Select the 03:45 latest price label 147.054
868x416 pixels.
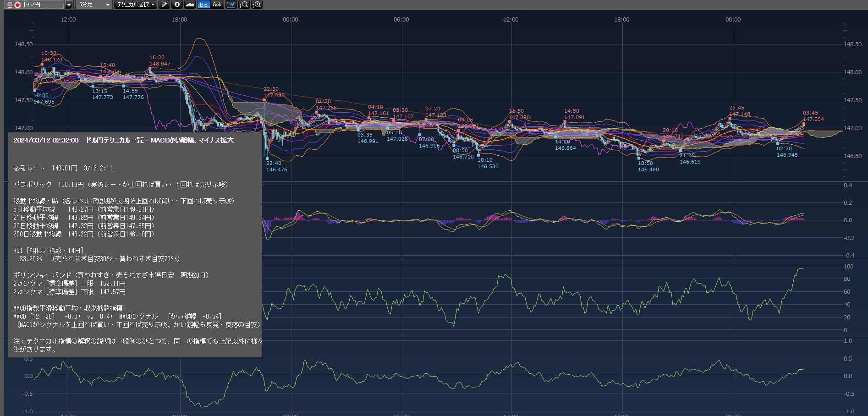pos(813,119)
